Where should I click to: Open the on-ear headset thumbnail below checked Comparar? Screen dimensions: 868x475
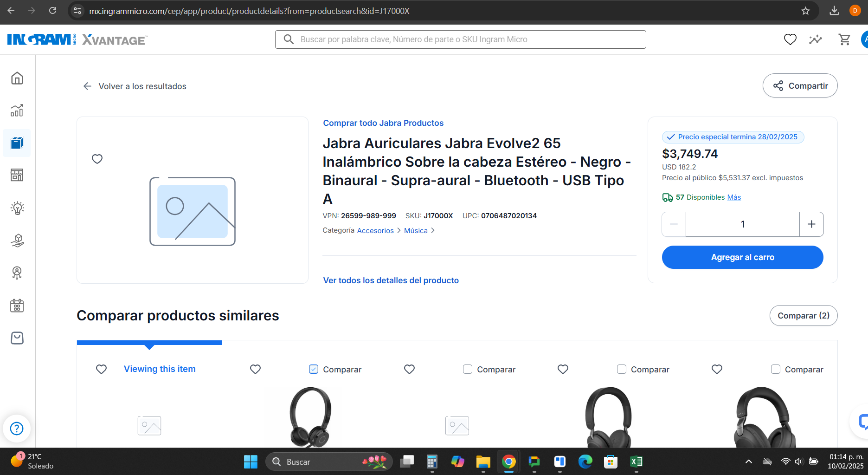point(310,416)
